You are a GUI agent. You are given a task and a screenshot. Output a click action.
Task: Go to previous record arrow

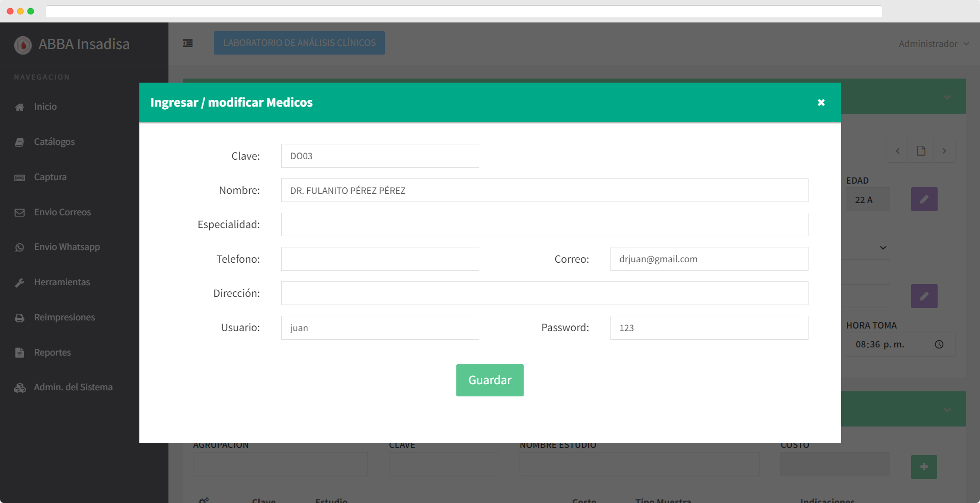[897, 151]
